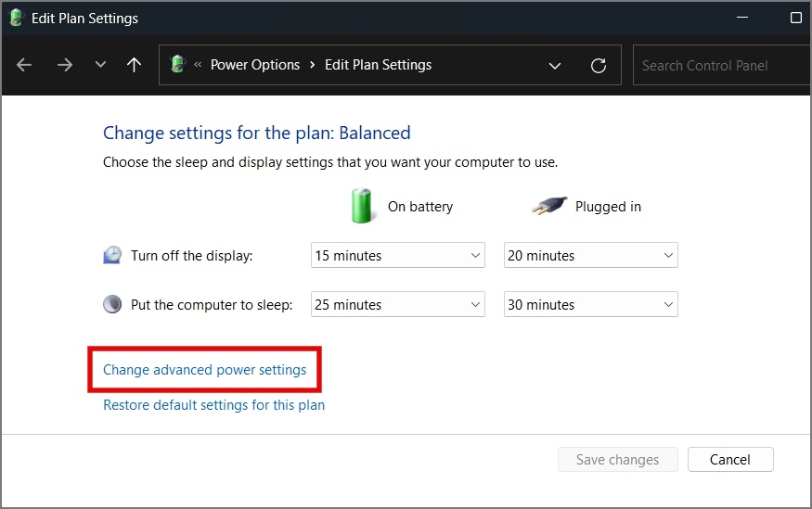The height and width of the screenshot is (509, 812).
Task: Open On battery display timeout dropdown
Action: (398, 256)
